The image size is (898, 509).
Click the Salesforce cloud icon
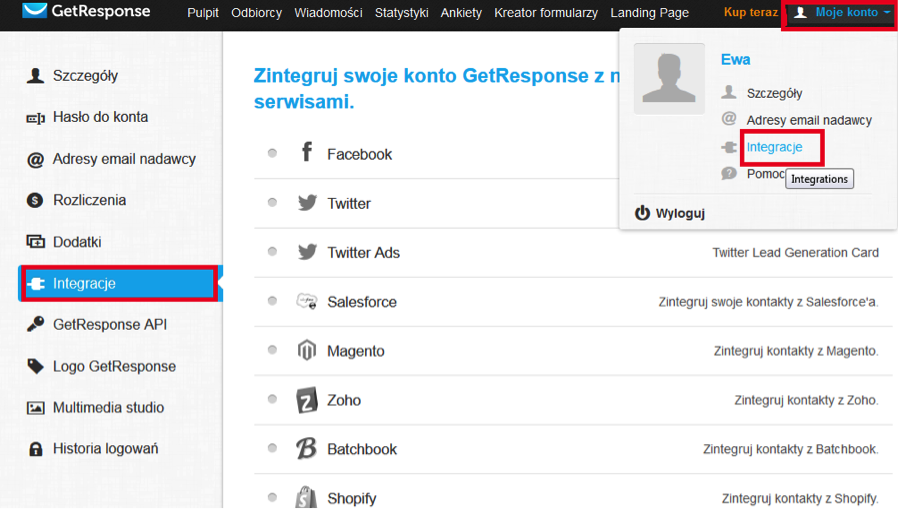click(x=307, y=301)
